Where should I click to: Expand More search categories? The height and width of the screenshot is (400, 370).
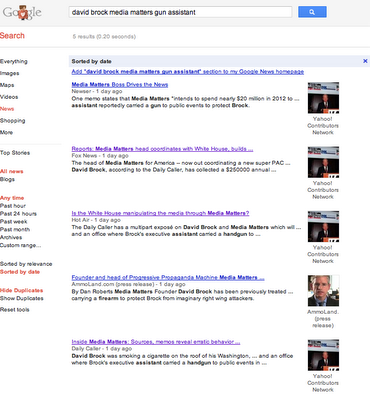6,132
